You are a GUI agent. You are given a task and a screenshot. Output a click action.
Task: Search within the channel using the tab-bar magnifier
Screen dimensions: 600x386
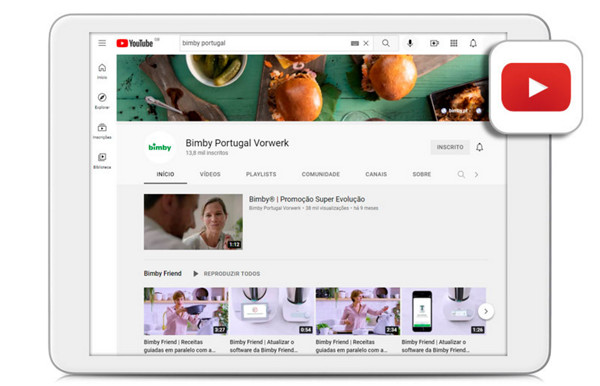click(461, 174)
